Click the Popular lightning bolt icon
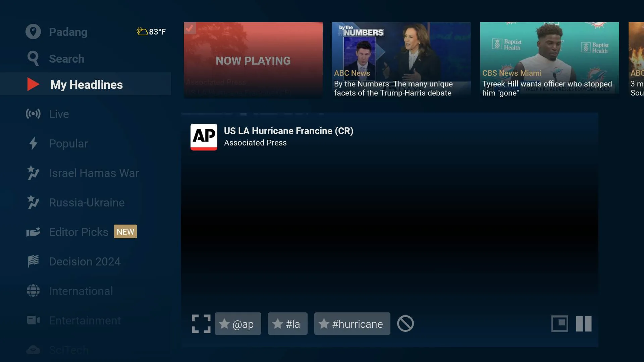The image size is (644, 362). click(33, 143)
